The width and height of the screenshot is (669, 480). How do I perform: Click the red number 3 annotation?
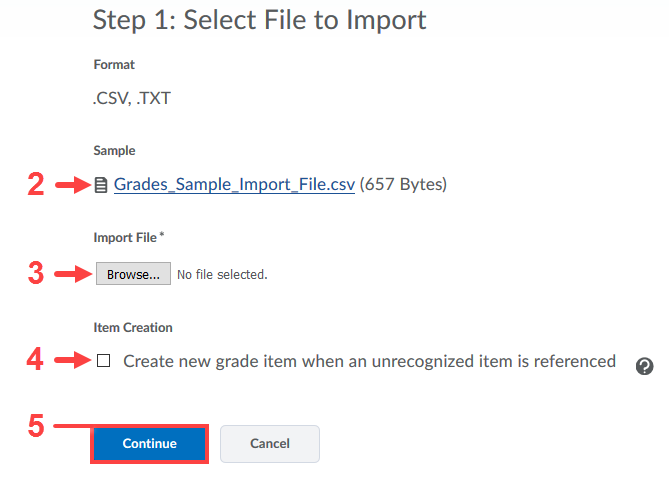click(36, 274)
